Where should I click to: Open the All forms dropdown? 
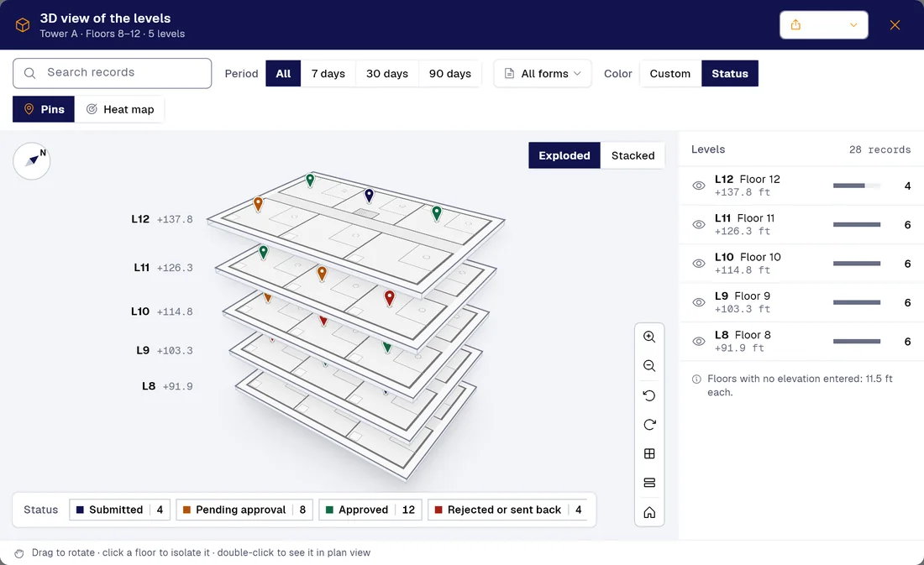(x=542, y=74)
